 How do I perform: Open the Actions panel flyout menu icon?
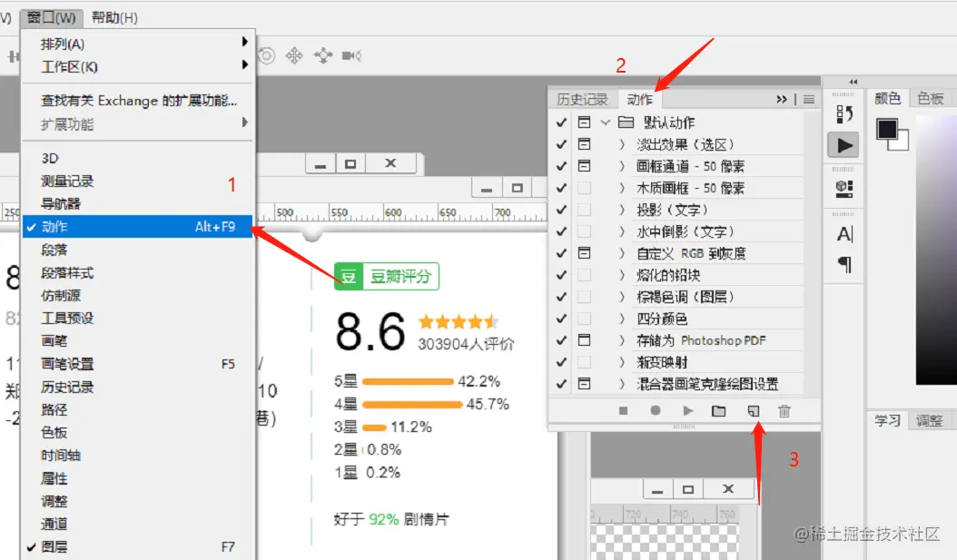pyautogui.click(x=809, y=100)
